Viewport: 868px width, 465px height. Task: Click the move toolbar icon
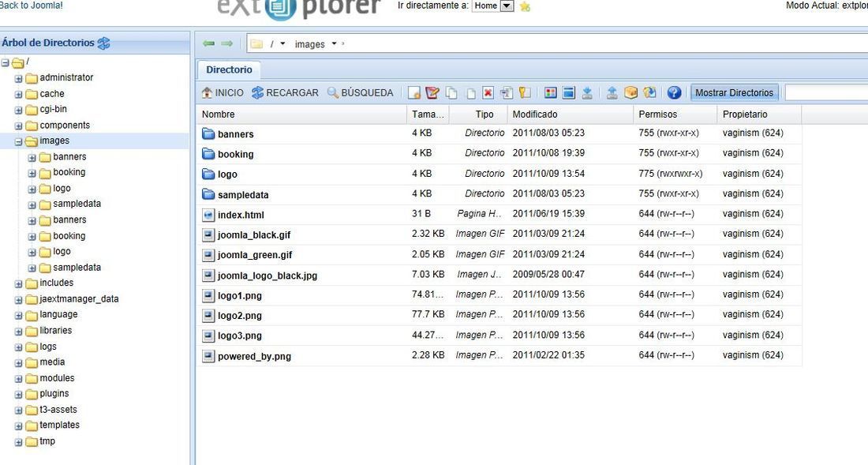470,93
